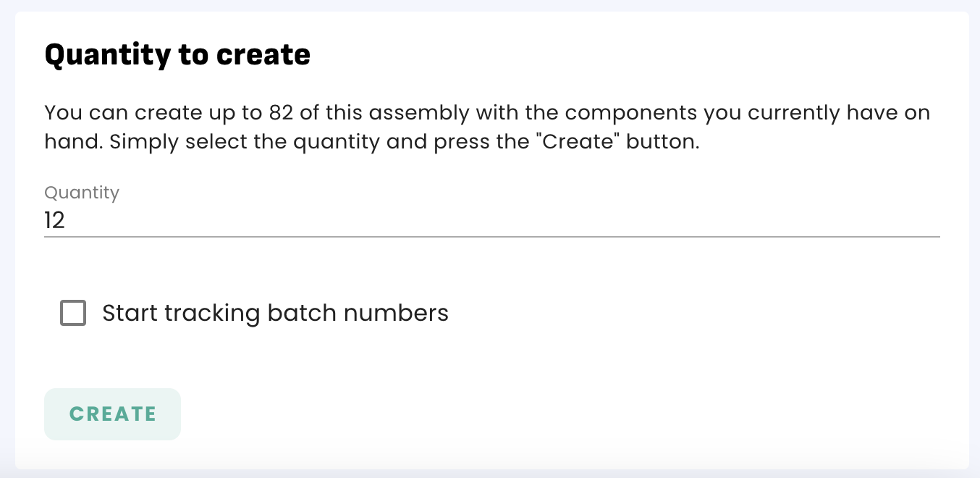Screen dimensions: 980x478
Task: Click the "Quantity to create" heading
Action: click(177, 55)
